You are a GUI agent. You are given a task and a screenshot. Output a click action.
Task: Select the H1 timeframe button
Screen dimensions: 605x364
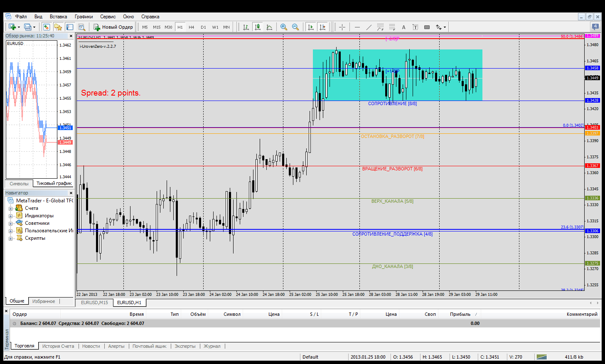[x=180, y=27]
